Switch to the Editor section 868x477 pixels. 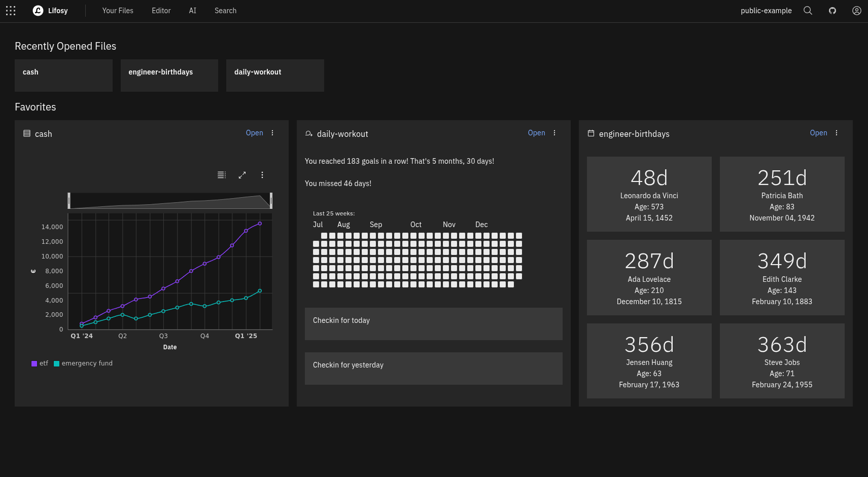tap(161, 10)
